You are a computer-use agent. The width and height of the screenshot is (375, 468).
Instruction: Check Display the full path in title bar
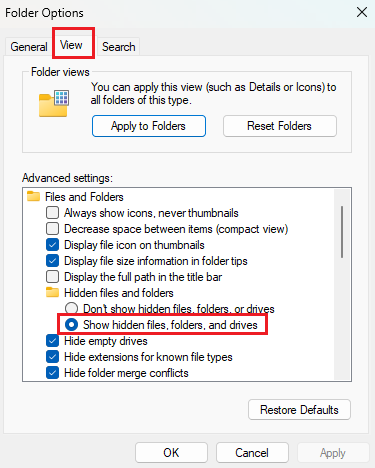53,277
